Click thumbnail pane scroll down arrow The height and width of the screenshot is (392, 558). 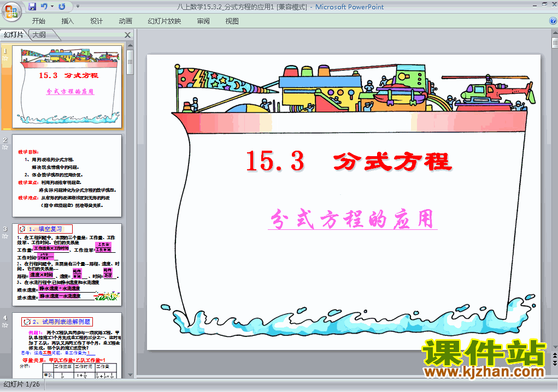[x=130, y=375]
